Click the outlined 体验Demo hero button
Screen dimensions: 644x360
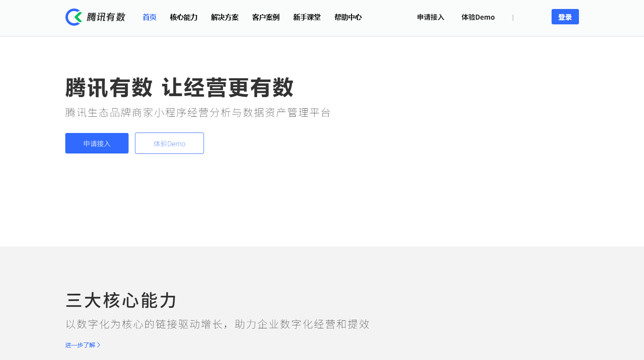click(169, 143)
